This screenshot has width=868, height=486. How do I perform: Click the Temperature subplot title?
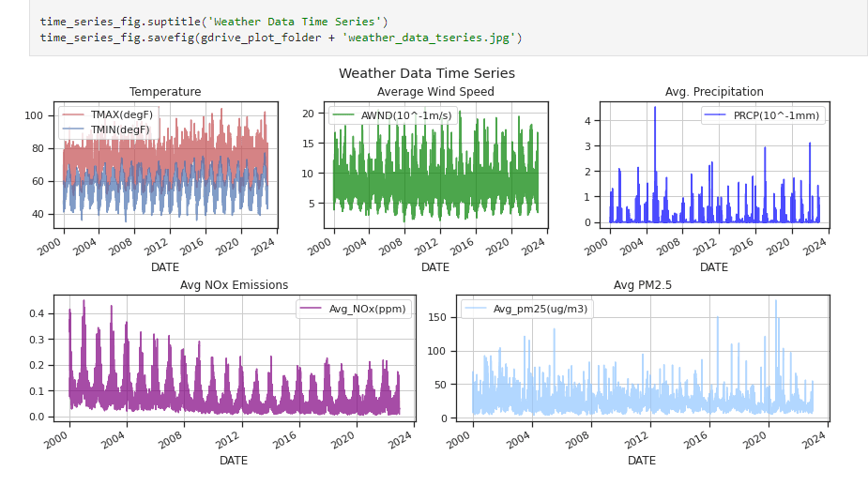[165, 92]
